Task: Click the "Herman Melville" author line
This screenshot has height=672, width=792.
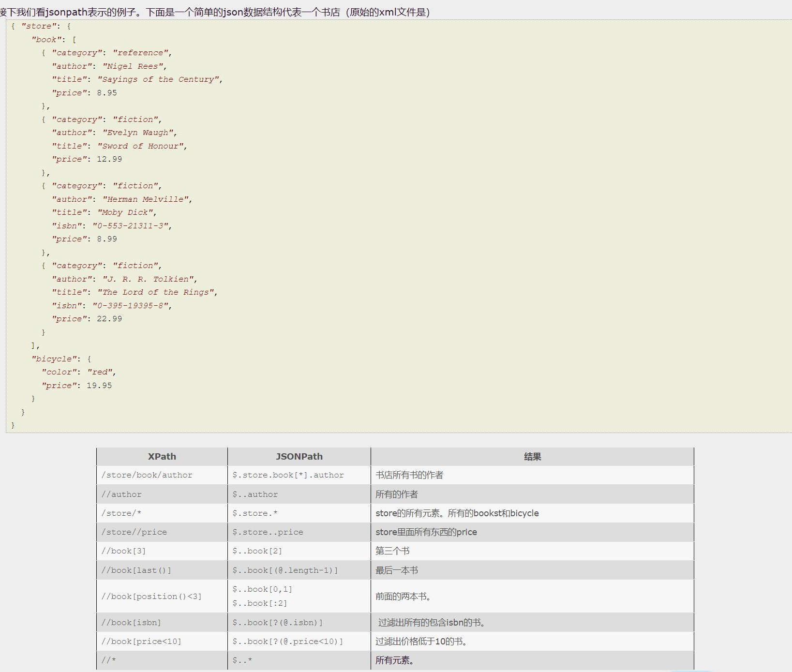Action: 122,199
